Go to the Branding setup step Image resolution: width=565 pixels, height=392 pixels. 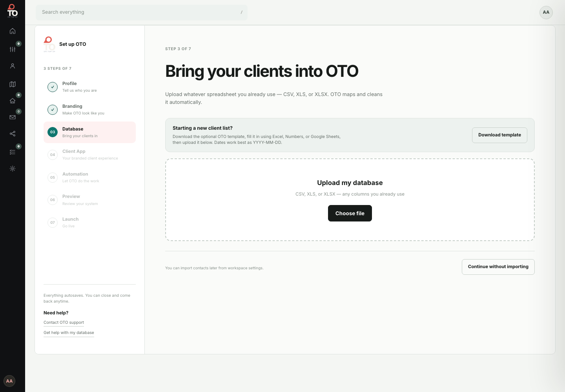click(x=89, y=110)
